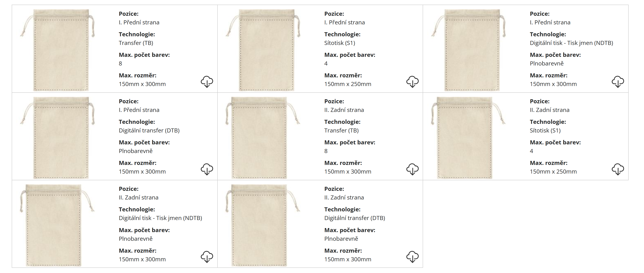Click "Digitální tisk - Tisk jmen (NDTB)" under Přední strana
644x273 pixels.
571,43
